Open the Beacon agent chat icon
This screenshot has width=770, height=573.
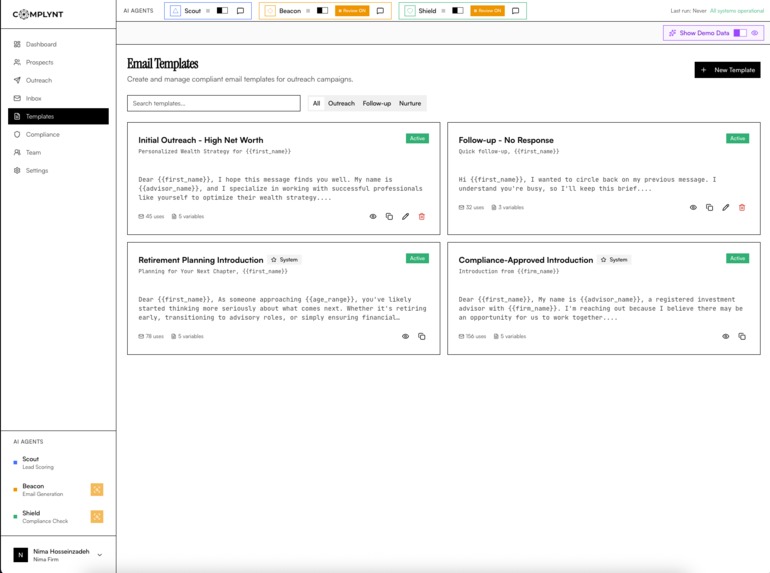[x=380, y=11]
